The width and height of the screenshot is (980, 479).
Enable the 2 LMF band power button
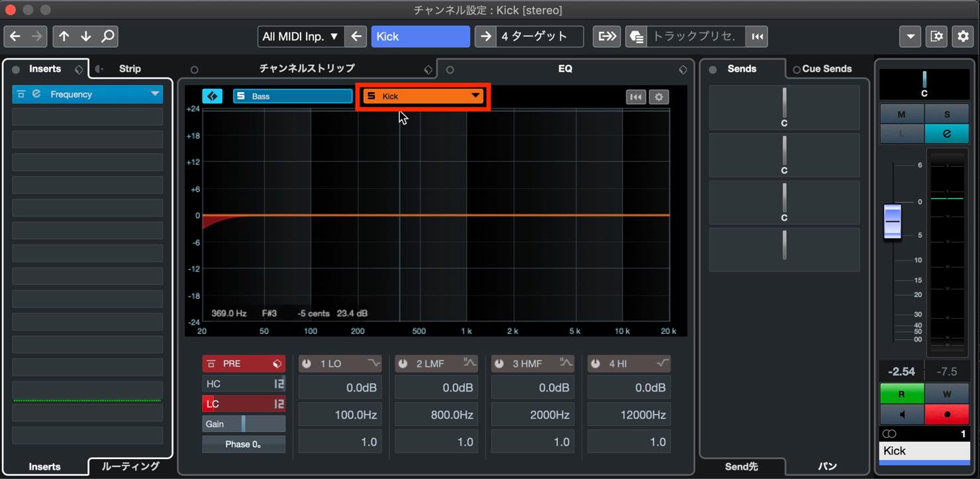[403, 364]
